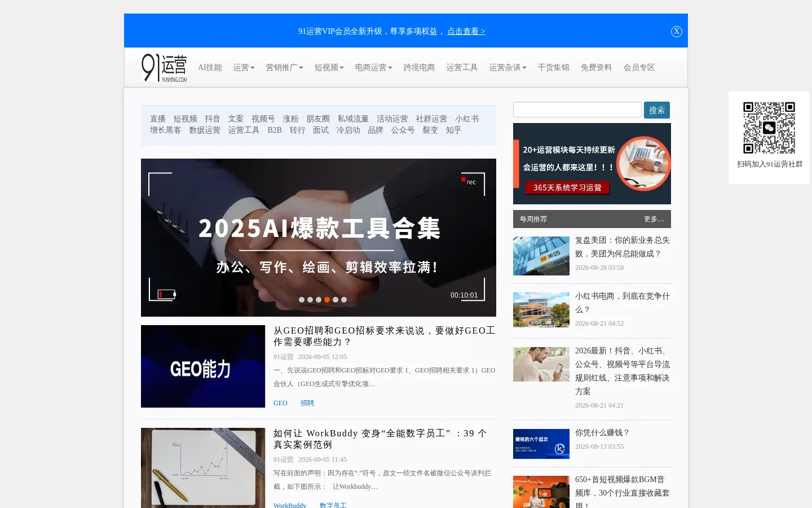Image resolution: width=812 pixels, height=508 pixels.
Task: Open the 跨境电商 menu item
Action: point(419,68)
